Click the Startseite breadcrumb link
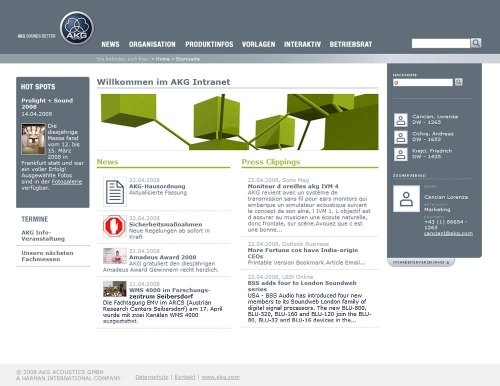 pos(188,59)
